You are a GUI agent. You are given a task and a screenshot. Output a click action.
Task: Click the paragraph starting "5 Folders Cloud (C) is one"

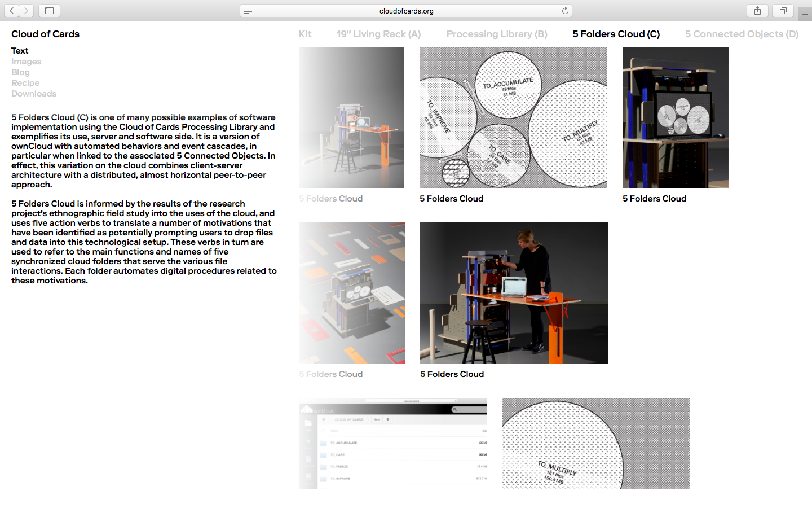(144, 151)
